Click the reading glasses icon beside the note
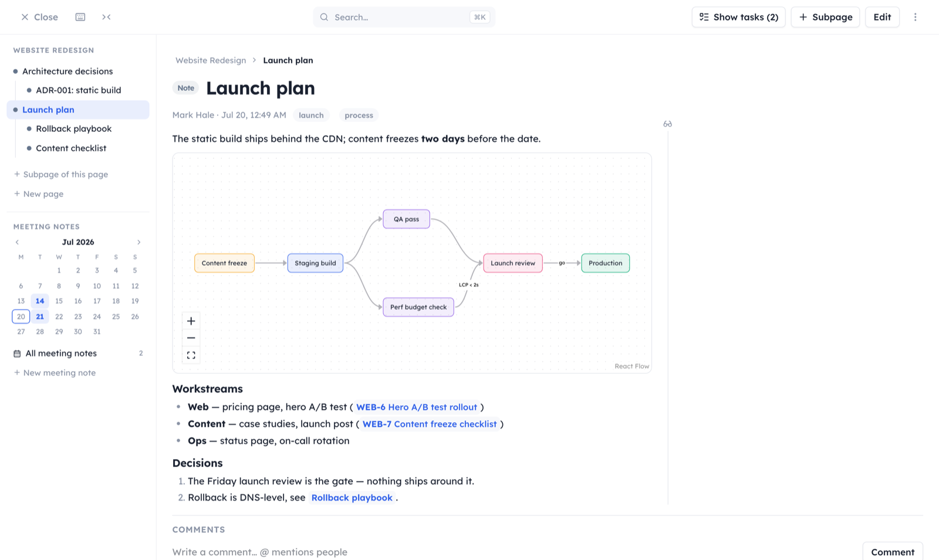The image size is (939, 560). click(x=667, y=124)
